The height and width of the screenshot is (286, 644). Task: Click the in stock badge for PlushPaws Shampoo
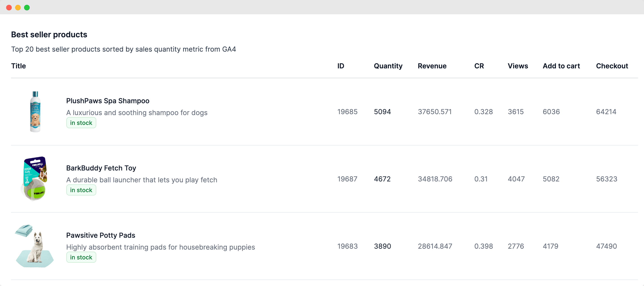tap(81, 123)
